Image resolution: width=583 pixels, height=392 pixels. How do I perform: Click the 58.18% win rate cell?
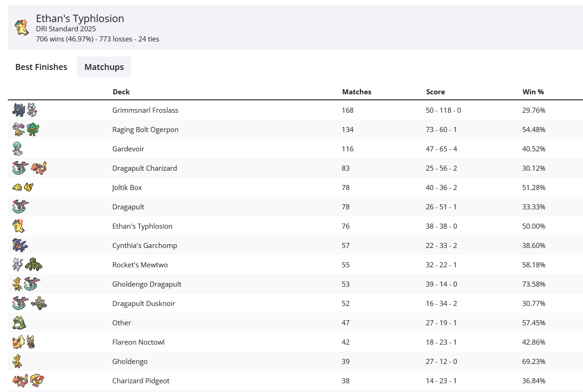(x=534, y=265)
